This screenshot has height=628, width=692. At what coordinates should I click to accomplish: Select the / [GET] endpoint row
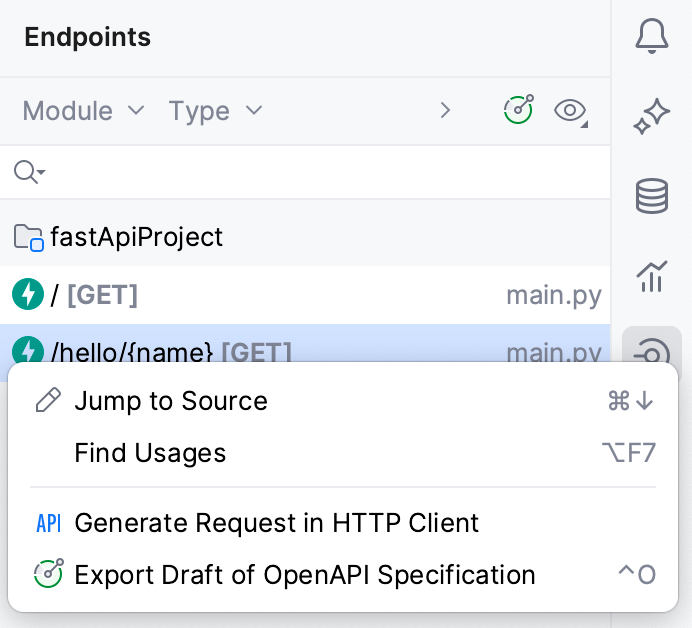[300, 295]
